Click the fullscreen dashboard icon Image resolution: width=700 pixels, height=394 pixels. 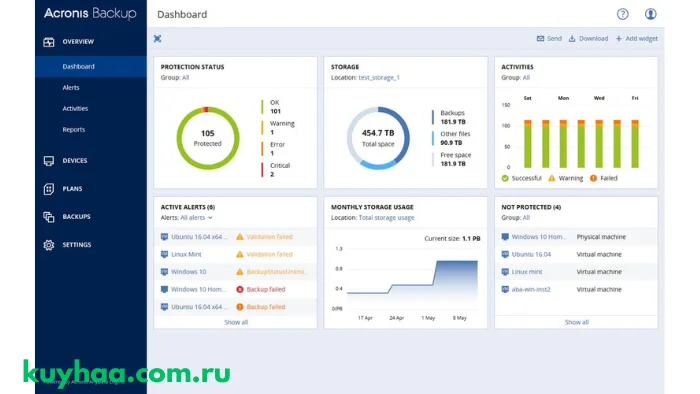point(158,39)
